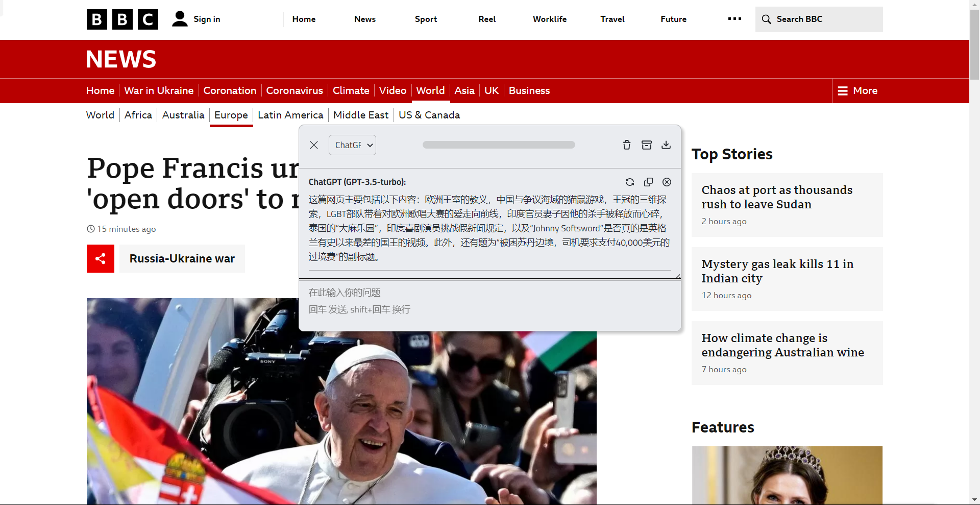Click the Sign in user icon
The width and height of the screenshot is (980, 505).
[180, 19]
